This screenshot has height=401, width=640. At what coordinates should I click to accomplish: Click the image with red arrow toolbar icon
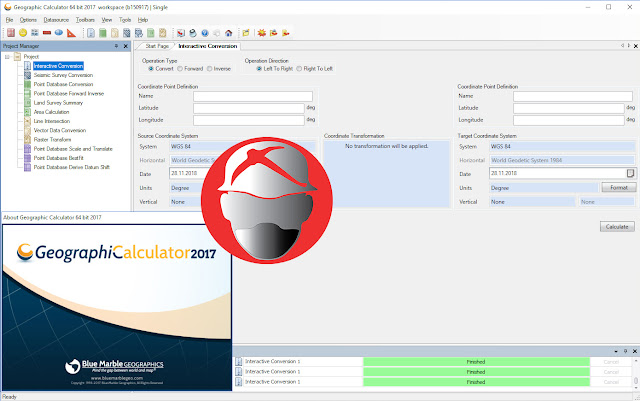(x=181, y=33)
